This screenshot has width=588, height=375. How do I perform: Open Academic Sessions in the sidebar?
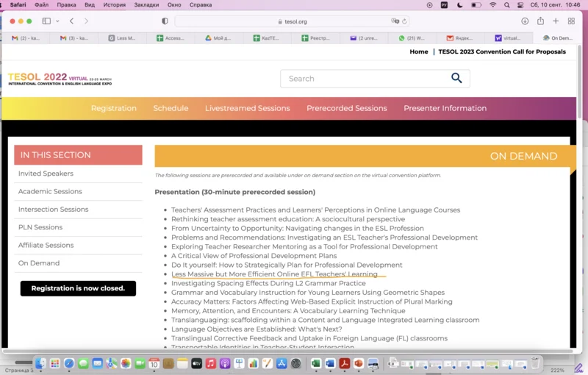50,192
